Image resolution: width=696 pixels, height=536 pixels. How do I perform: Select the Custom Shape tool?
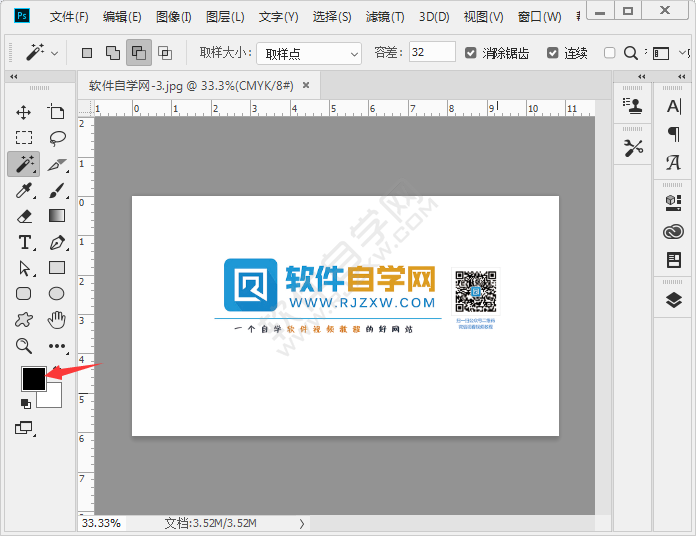pos(24,319)
